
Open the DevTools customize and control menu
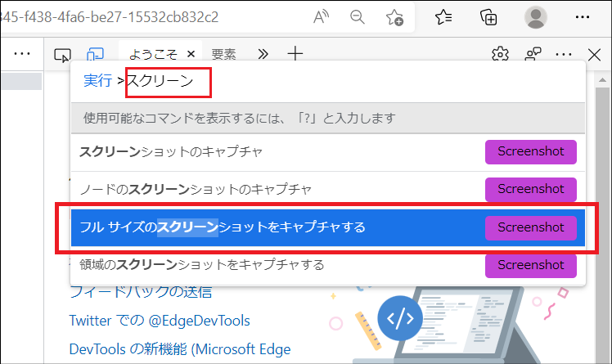tap(564, 55)
